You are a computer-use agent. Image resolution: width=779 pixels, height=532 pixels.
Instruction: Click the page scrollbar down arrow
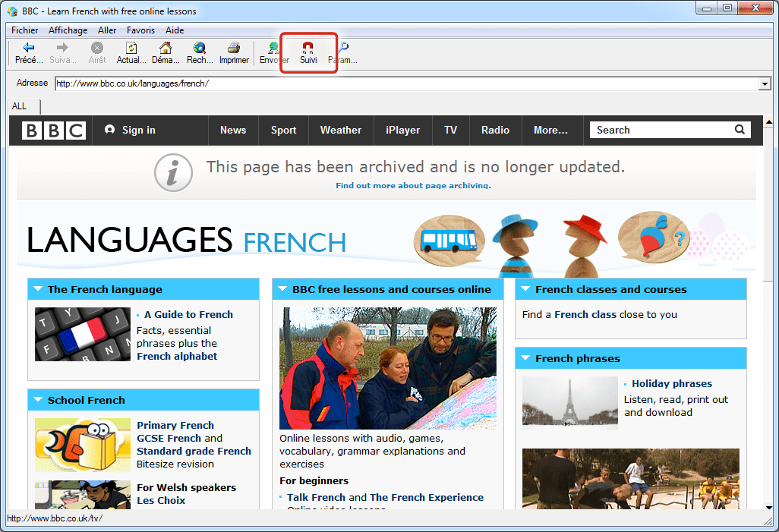768,507
